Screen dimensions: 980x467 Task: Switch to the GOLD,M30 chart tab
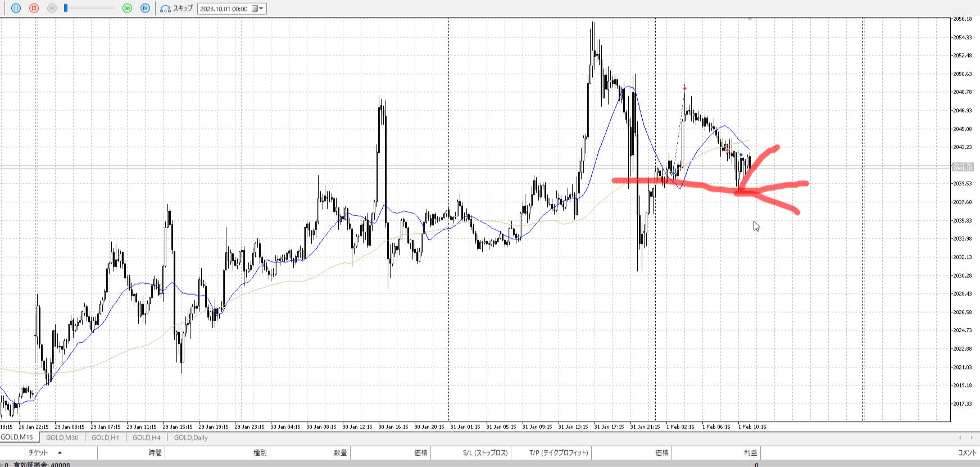coord(62,437)
